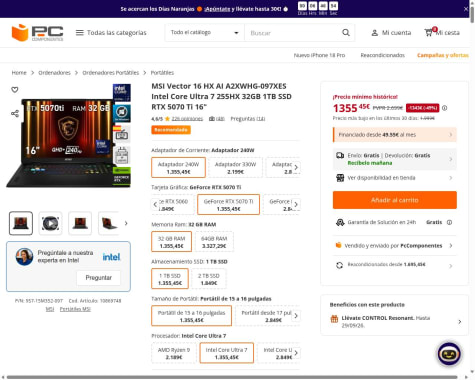This screenshot has height=380, width=475.
Task: Select Portátil de 15 a 16 pulgadas
Action: (x=191, y=316)
